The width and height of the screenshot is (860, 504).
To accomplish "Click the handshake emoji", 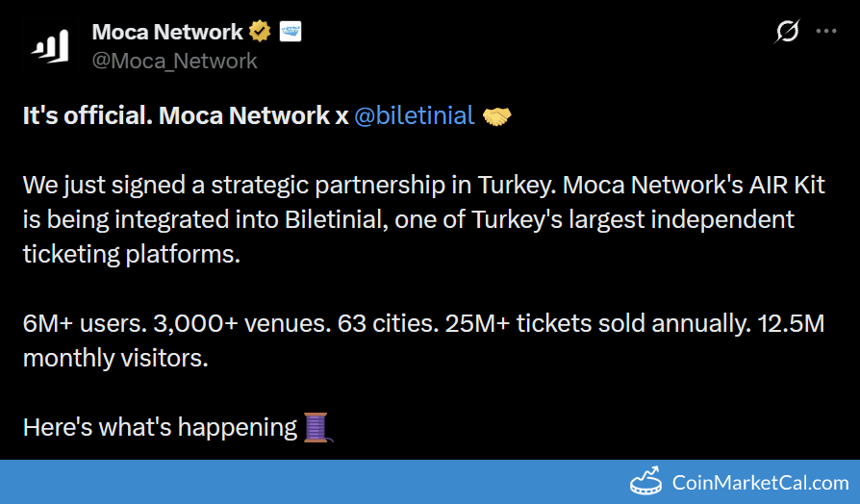I will pos(497,116).
